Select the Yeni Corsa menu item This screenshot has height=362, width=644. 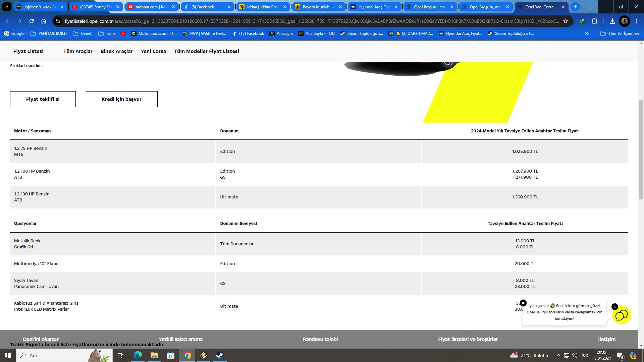[153, 51]
